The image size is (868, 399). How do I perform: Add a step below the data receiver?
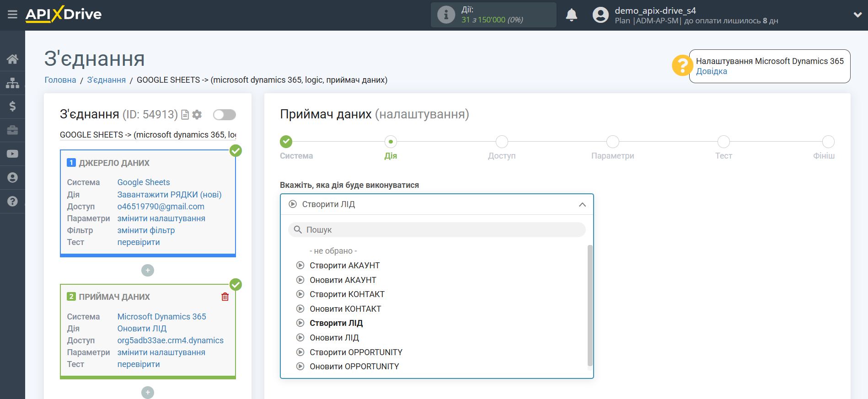148,393
